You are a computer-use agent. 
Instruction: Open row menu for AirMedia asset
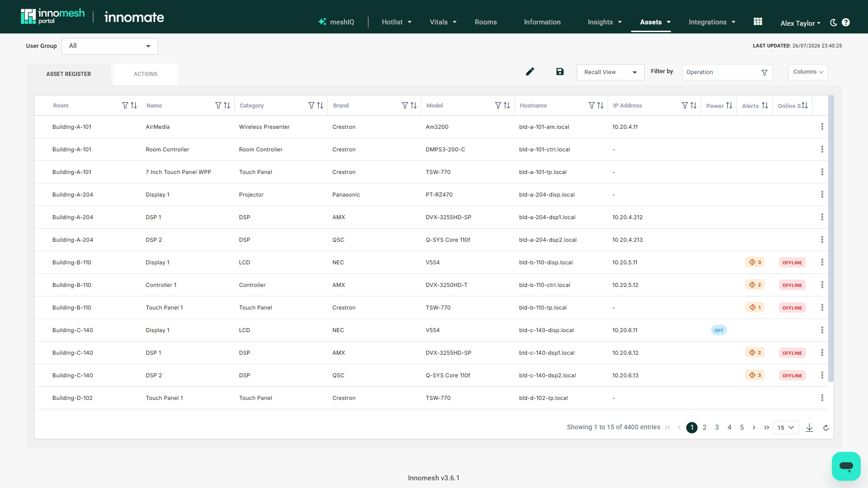coord(822,127)
